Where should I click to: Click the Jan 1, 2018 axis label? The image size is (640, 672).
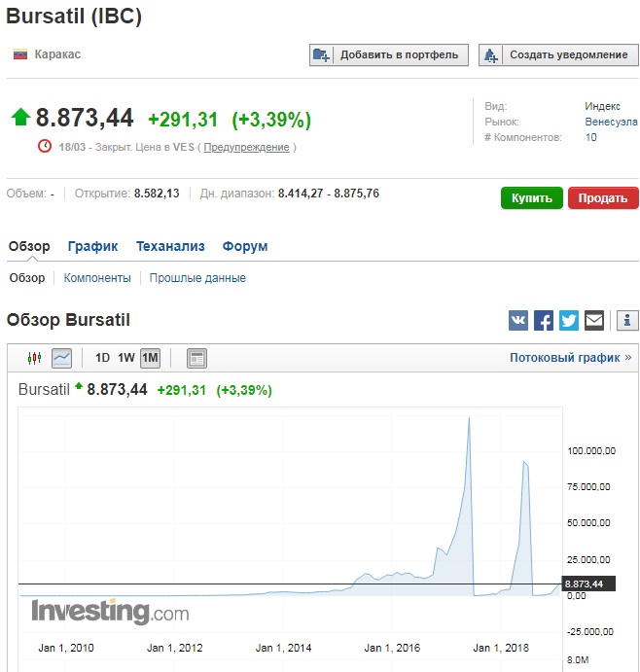click(x=501, y=648)
